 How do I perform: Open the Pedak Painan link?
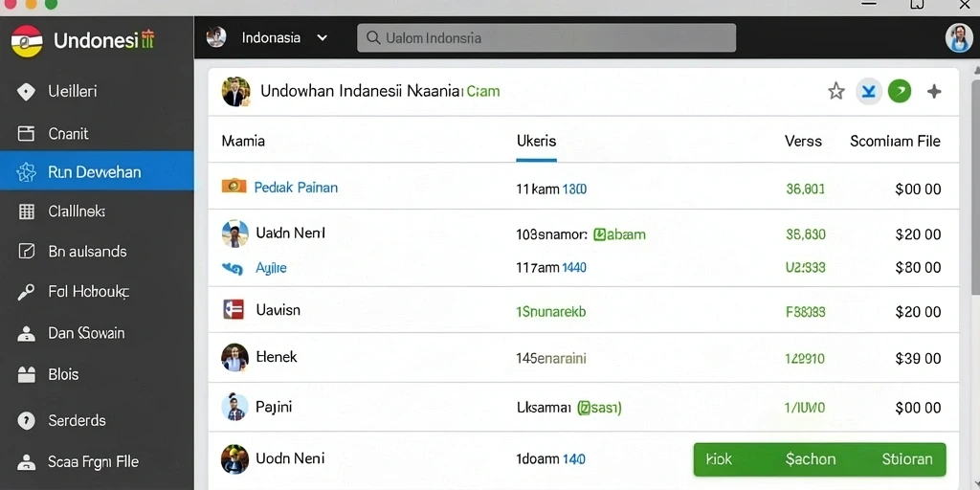pyautogui.click(x=296, y=187)
